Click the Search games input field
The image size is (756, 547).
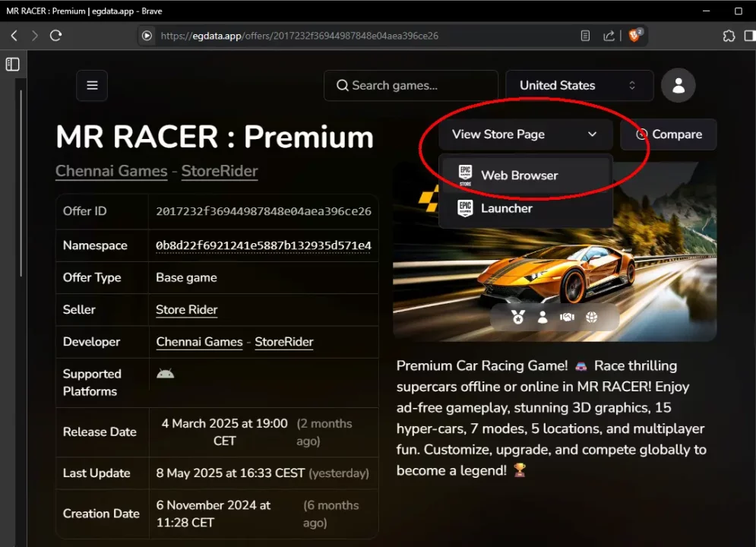click(410, 85)
